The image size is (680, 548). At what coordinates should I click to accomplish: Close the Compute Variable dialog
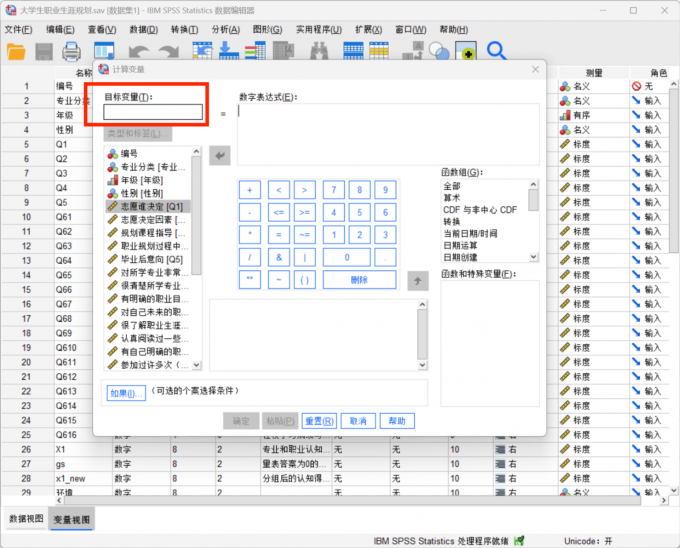click(x=536, y=69)
